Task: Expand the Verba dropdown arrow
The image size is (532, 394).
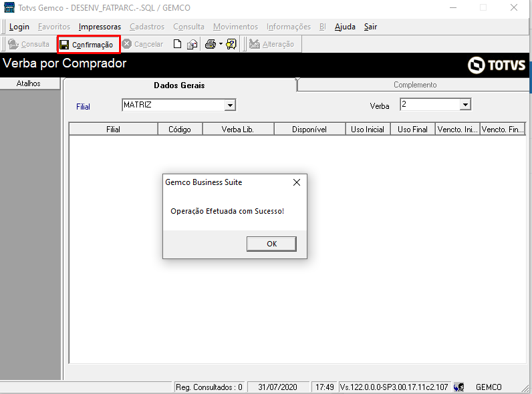Action: (465, 105)
